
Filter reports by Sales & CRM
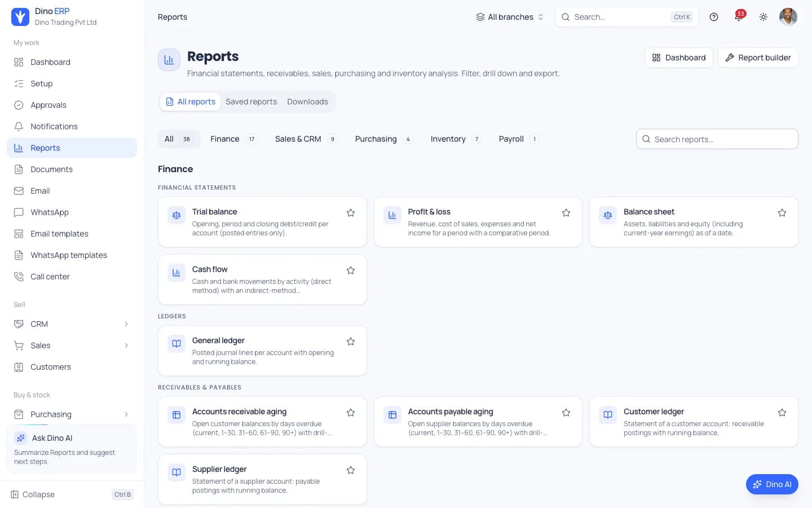306,139
